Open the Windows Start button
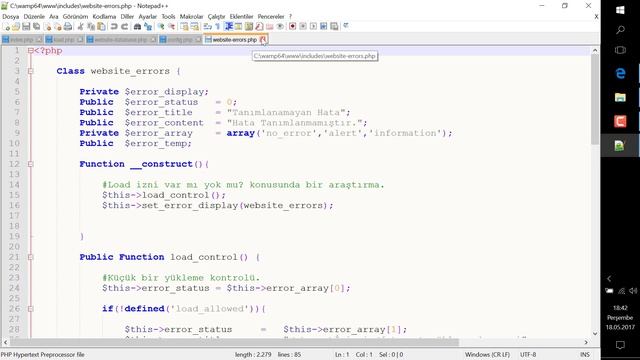Screen dimensions: 640x360 tap(620, 10)
